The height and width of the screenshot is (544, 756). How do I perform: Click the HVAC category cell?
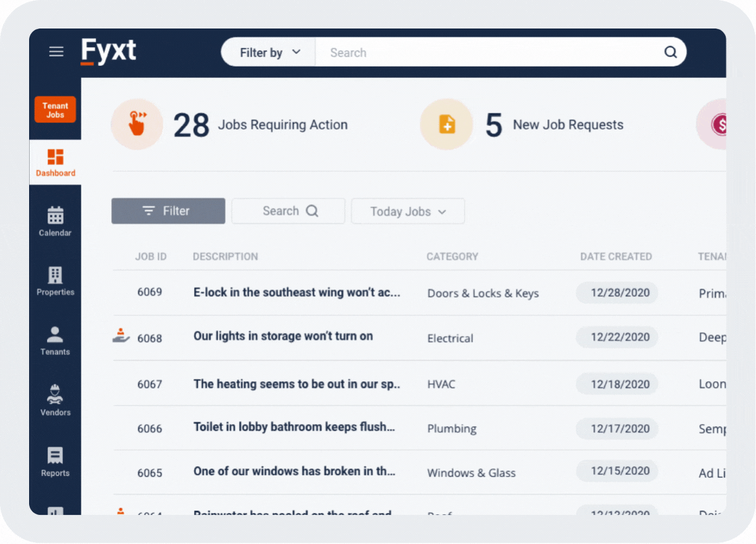coord(442,384)
